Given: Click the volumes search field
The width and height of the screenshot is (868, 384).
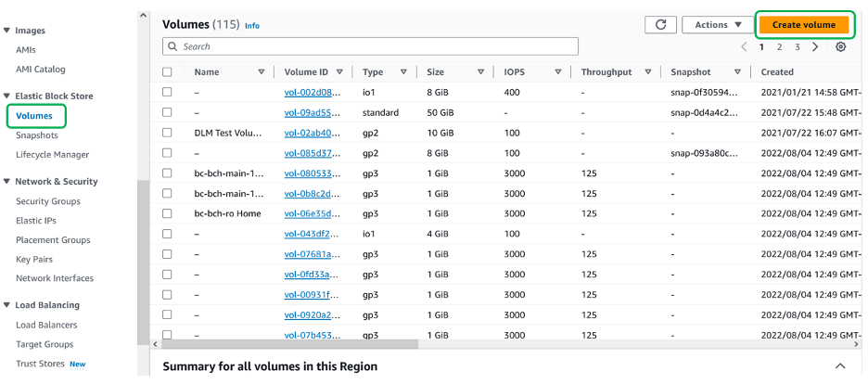Looking at the screenshot, I should click(x=370, y=46).
